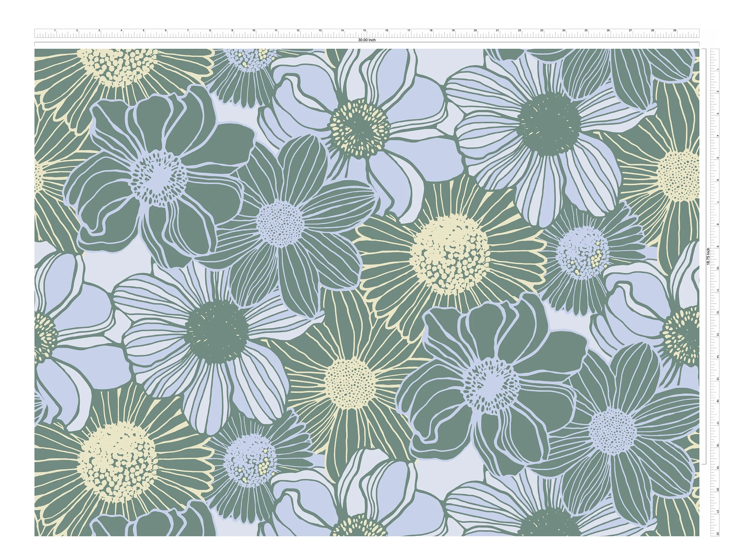Click the cream dotted center of top lavender flower
The width and height of the screenshot is (747, 560).
[x=360, y=129]
